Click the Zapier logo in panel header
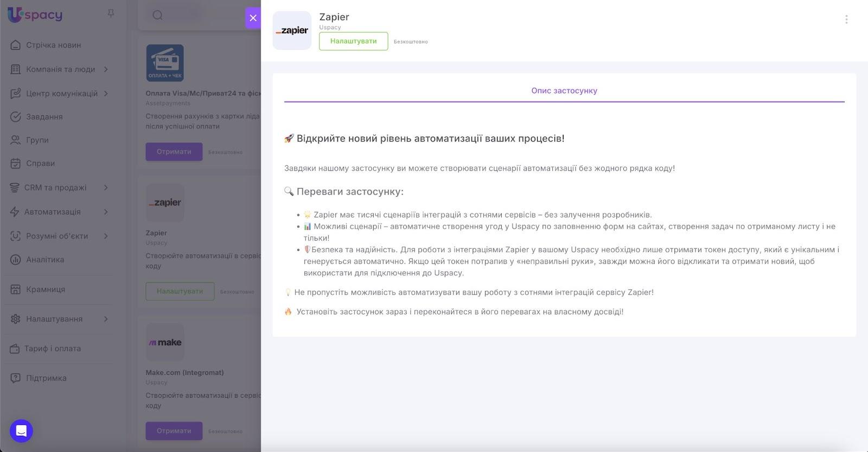This screenshot has width=868, height=452. 292,31
